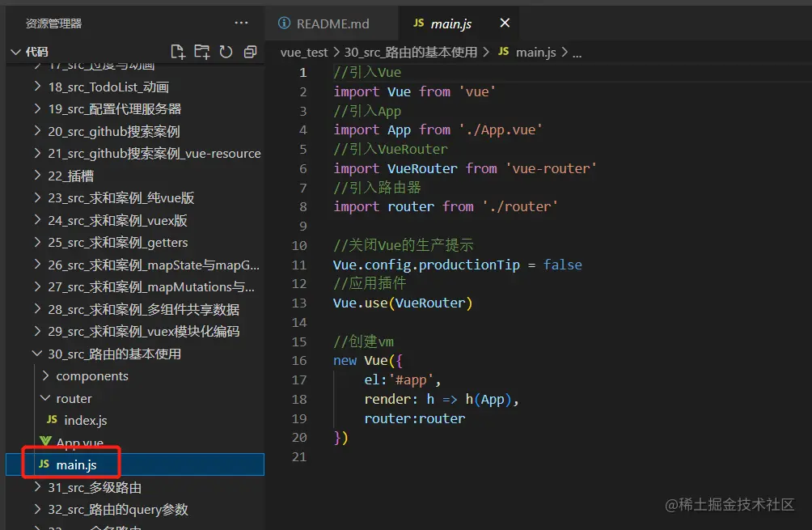Open the explorer more actions ellipsis
Viewport: 812px width, 530px height.
pos(241,23)
